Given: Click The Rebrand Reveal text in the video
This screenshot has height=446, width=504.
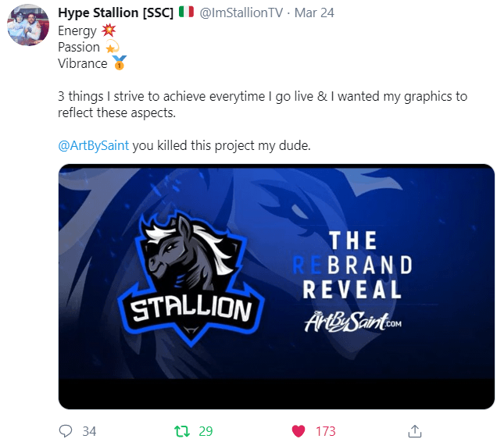Looking at the screenshot, I should [x=352, y=265].
